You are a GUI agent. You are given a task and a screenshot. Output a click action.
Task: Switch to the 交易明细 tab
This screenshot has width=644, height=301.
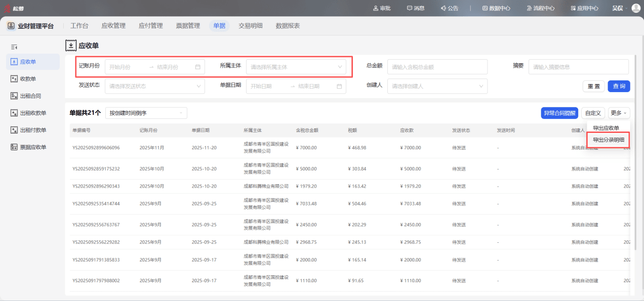point(251,26)
